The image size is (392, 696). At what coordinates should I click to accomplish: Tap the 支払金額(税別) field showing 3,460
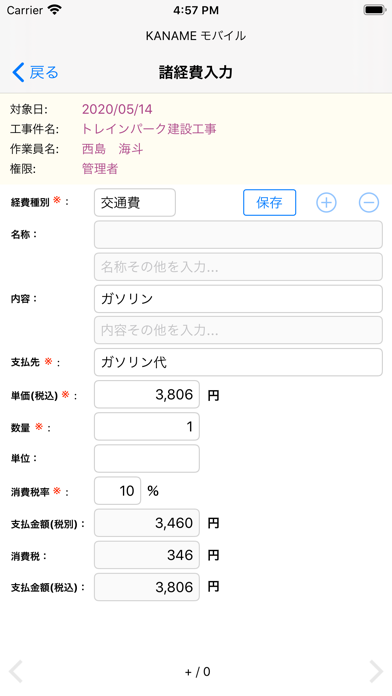tap(147, 523)
